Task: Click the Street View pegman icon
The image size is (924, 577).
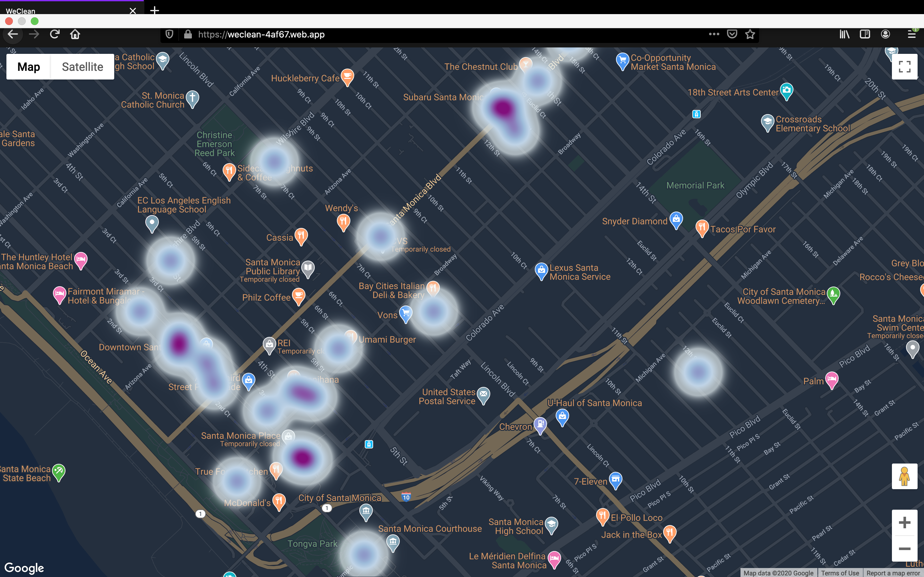Action: coord(904,476)
